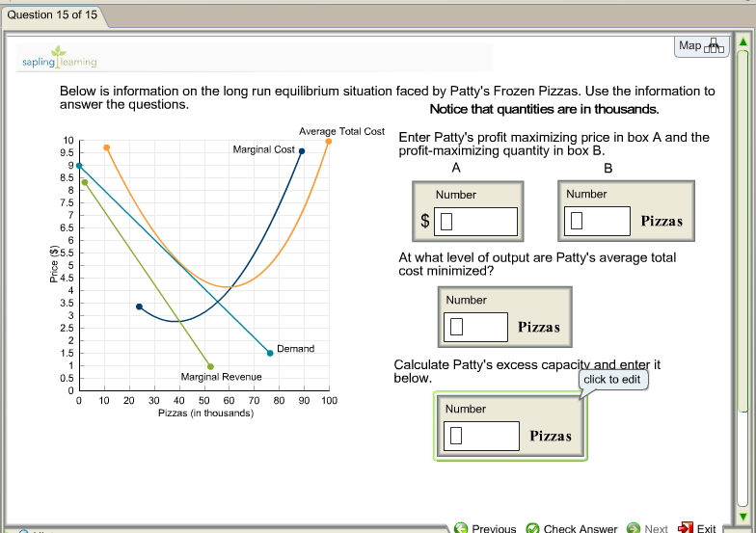Click the excess capacity Number input field
The height and width of the screenshot is (533, 756).
coord(480,436)
